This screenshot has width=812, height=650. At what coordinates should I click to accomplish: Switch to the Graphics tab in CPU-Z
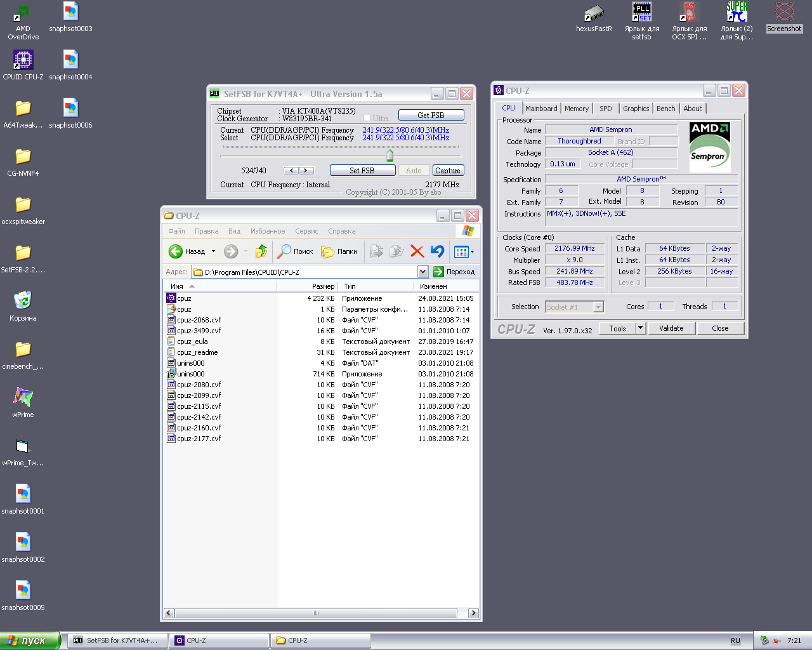click(x=636, y=109)
